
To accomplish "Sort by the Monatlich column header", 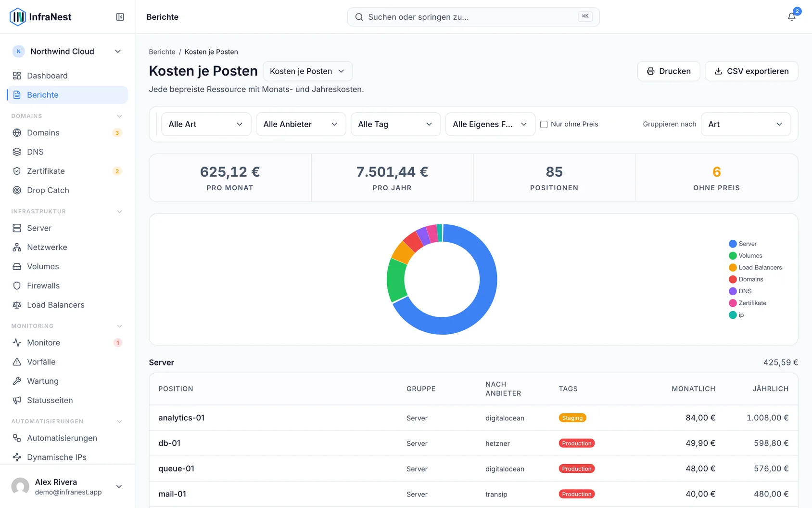I will point(693,389).
